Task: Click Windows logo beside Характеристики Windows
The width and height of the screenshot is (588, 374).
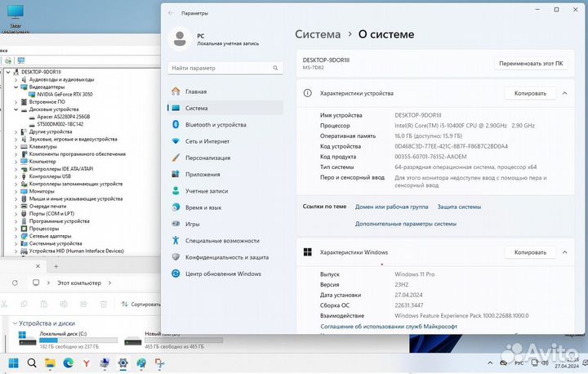Action: pyautogui.click(x=308, y=252)
